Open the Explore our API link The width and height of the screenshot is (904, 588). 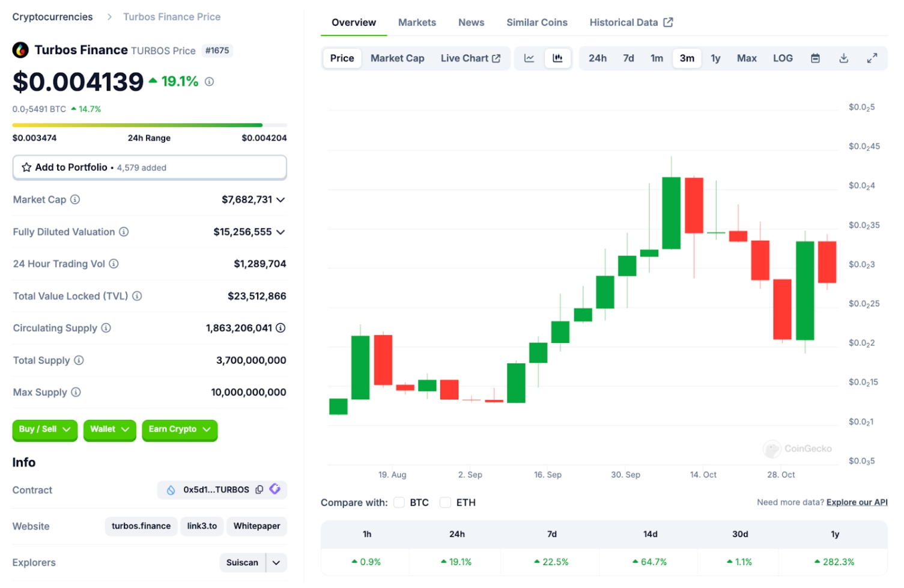(x=857, y=502)
